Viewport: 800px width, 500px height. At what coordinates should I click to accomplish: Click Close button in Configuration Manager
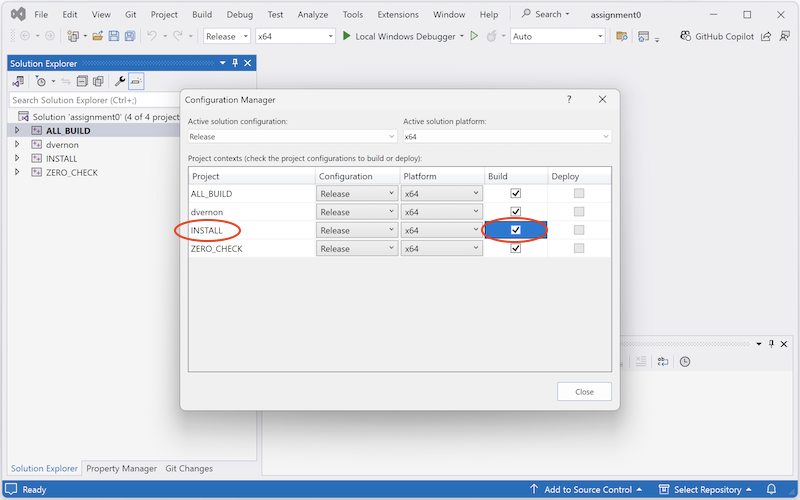click(x=584, y=391)
